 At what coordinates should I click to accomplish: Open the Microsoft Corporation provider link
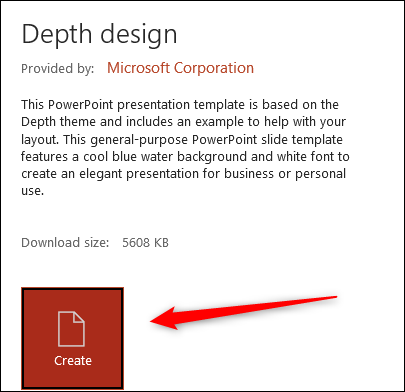[180, 68]
